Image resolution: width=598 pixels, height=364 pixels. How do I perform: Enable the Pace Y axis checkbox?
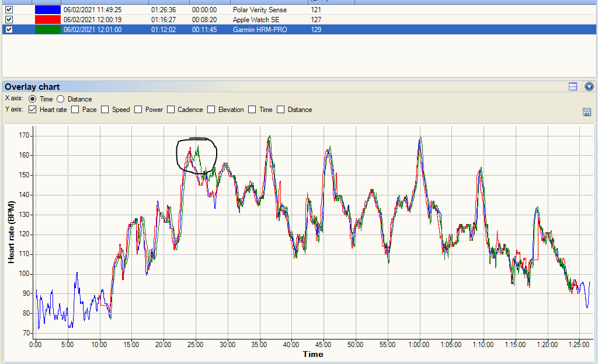click(x=75, y=110)
